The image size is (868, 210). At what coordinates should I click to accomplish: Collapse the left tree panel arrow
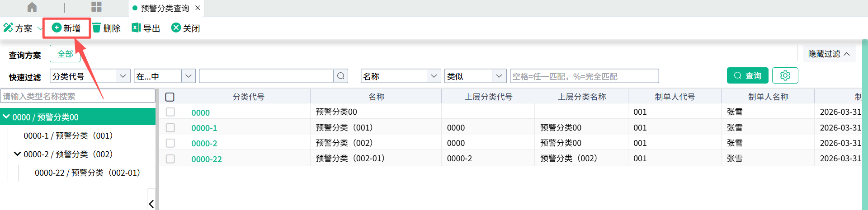click(x=151, y=204)
